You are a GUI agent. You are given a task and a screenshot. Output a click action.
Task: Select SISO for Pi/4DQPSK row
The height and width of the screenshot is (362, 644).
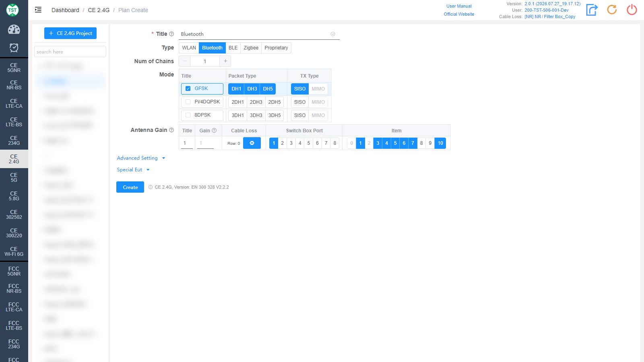(300, 102)
